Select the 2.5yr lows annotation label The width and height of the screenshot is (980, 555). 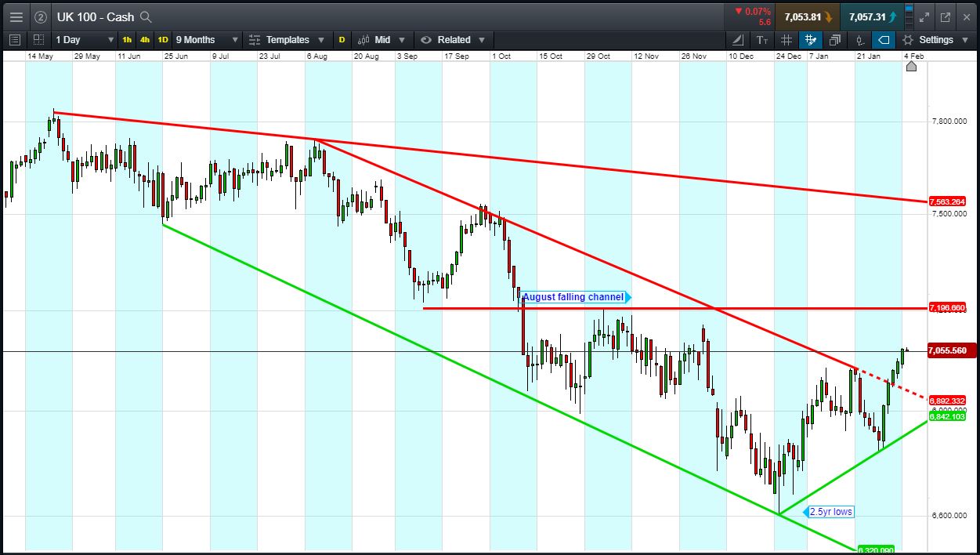830,512
